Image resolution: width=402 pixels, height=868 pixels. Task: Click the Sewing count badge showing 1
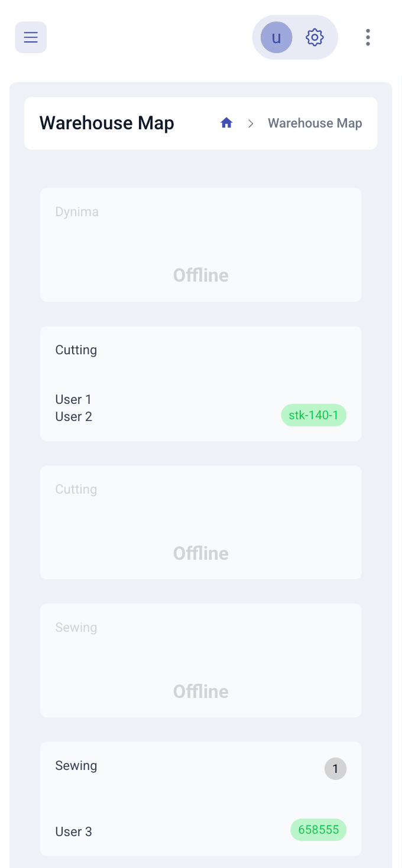coord(335,769)
